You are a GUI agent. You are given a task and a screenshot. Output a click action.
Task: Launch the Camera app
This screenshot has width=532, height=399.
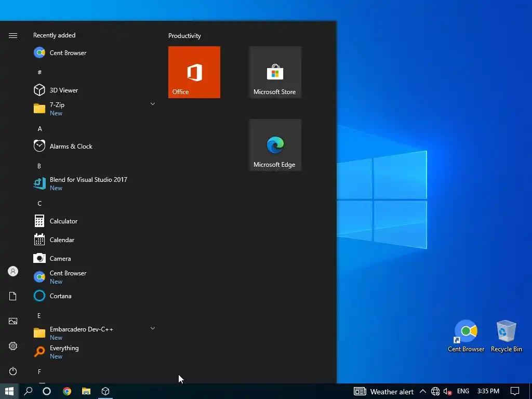94,259
